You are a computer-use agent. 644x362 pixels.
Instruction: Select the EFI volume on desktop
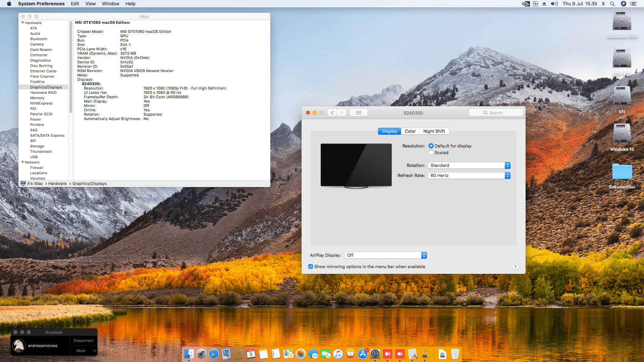coord(622,100)
